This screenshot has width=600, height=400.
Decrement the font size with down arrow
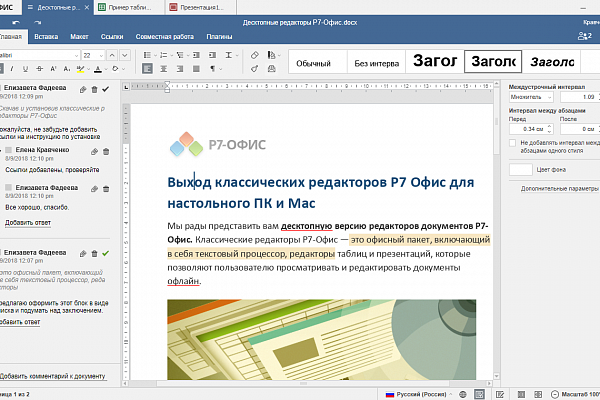point(125,55)
